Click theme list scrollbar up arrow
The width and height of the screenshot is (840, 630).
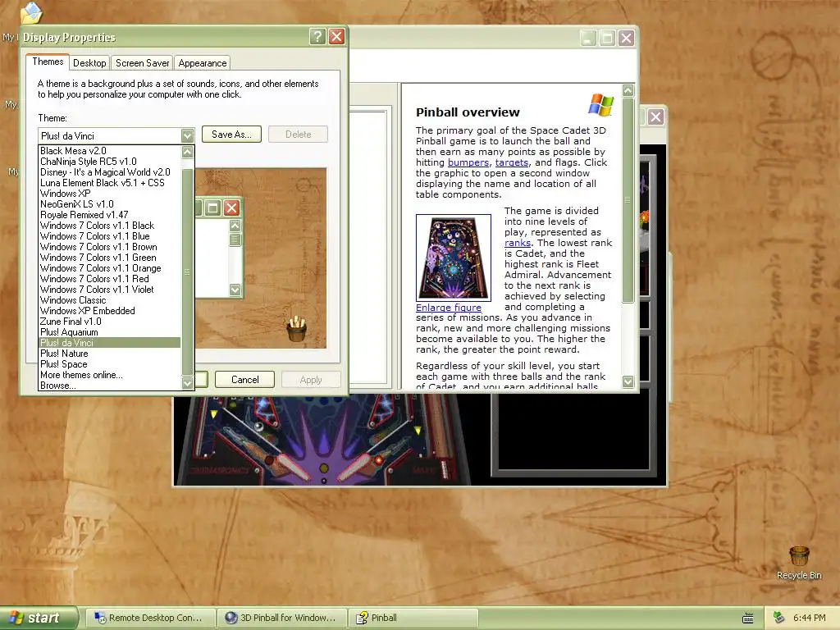click(x=187, y=152)
